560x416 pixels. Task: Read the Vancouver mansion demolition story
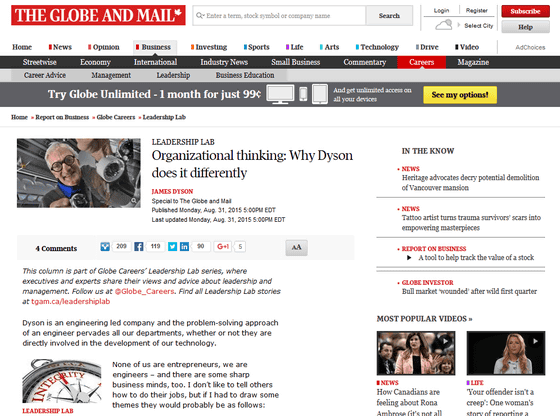pos(470,182)
